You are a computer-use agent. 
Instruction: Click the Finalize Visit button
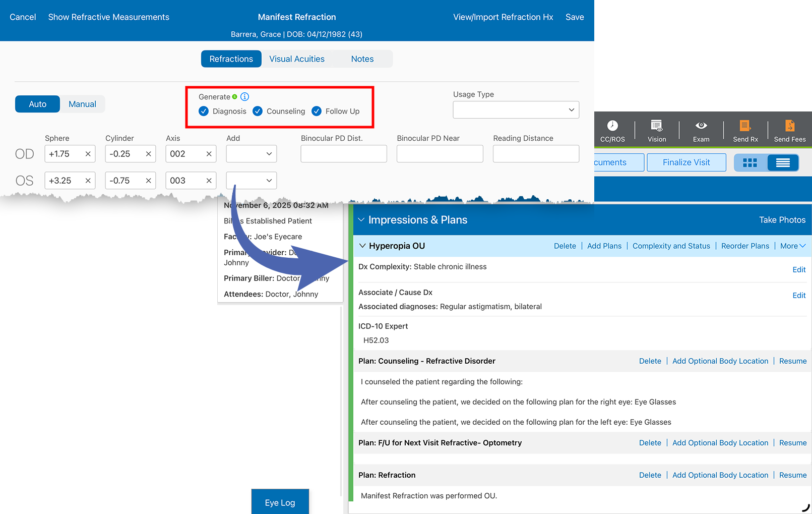tap(686, 162)
